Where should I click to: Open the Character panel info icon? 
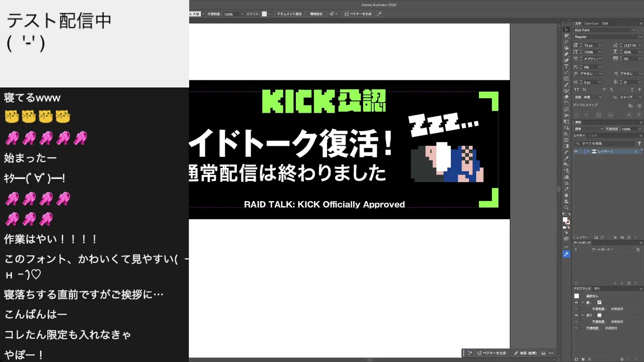(639, 106)
